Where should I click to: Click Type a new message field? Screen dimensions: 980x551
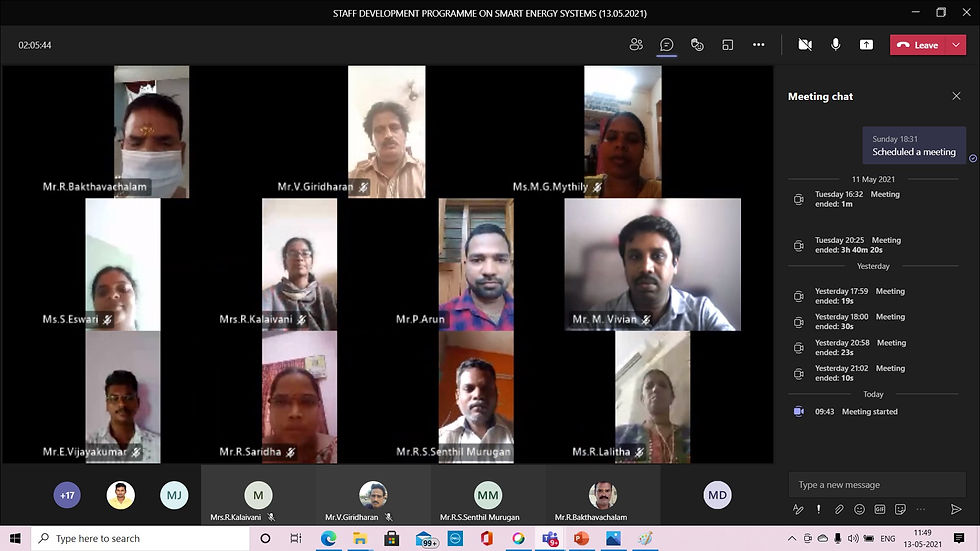tap(877, 485)
